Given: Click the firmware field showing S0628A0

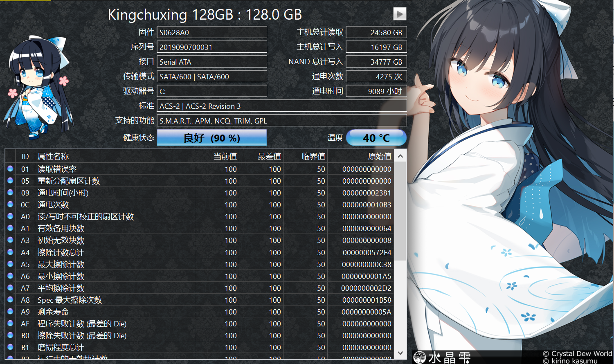Looking at the screenshot, I should click(x=211, y=32).
